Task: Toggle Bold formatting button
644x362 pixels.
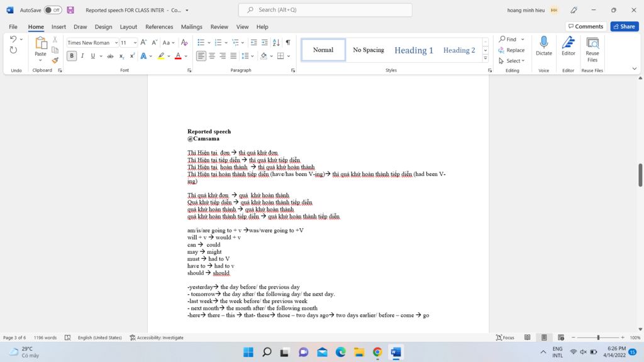Action: pos(72,56)
